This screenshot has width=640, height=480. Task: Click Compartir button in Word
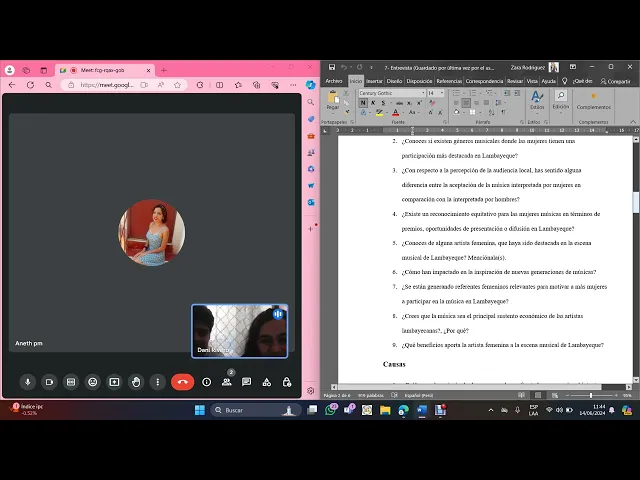click(616, 81)
